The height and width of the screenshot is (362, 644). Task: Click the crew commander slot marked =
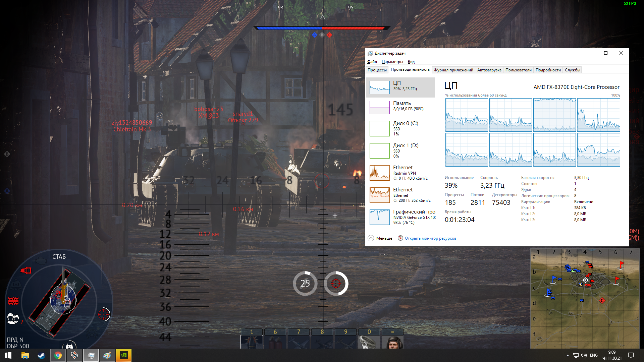point(392,339)
